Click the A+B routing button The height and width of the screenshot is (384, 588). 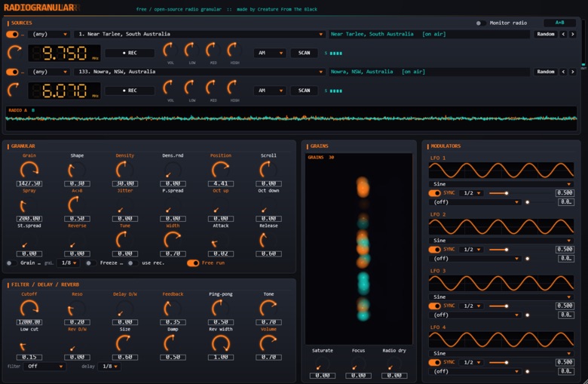pos(559,23)
